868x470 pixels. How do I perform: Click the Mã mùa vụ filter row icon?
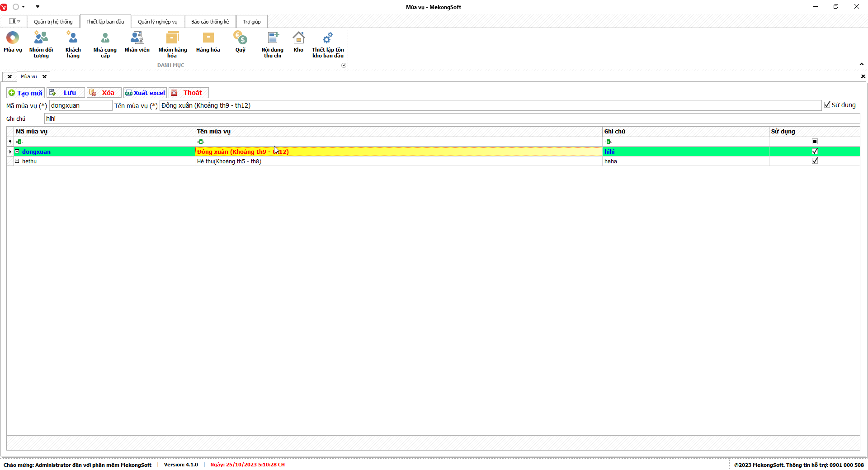coord(19,142)
